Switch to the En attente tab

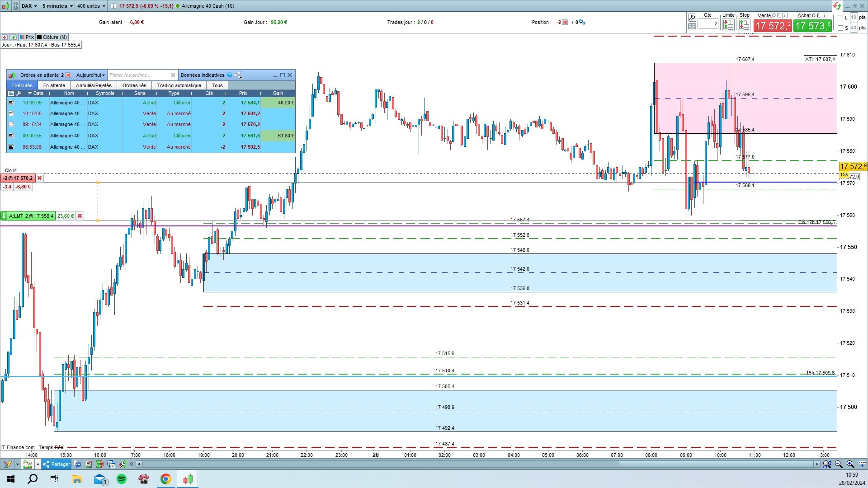point(54,85)
